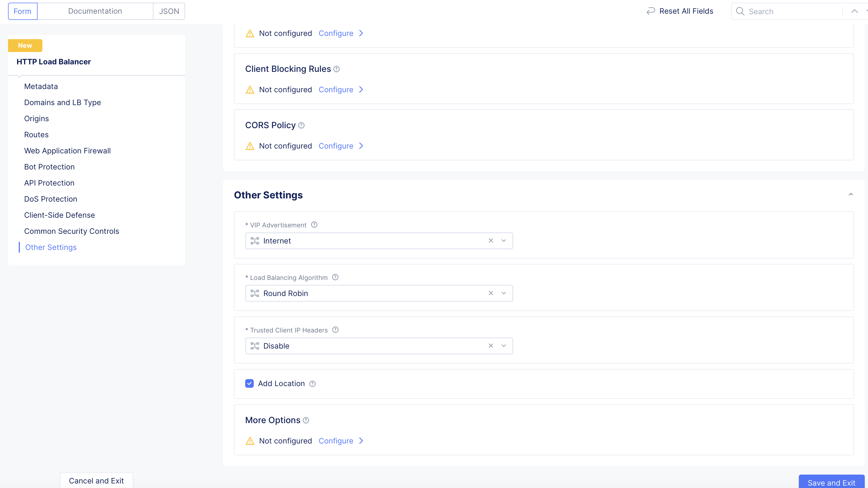Open help tooltip for CORS Policy

(301, 125)
